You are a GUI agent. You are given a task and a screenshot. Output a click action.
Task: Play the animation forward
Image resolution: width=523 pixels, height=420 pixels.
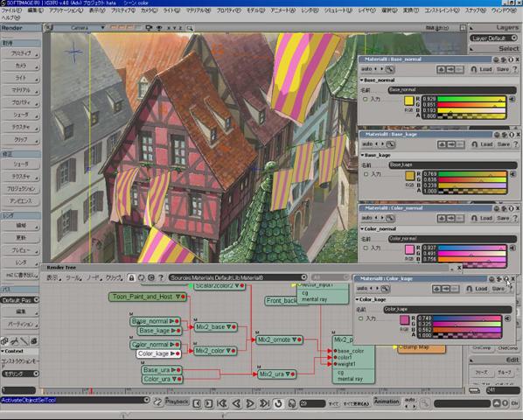[x=250, y=403]
